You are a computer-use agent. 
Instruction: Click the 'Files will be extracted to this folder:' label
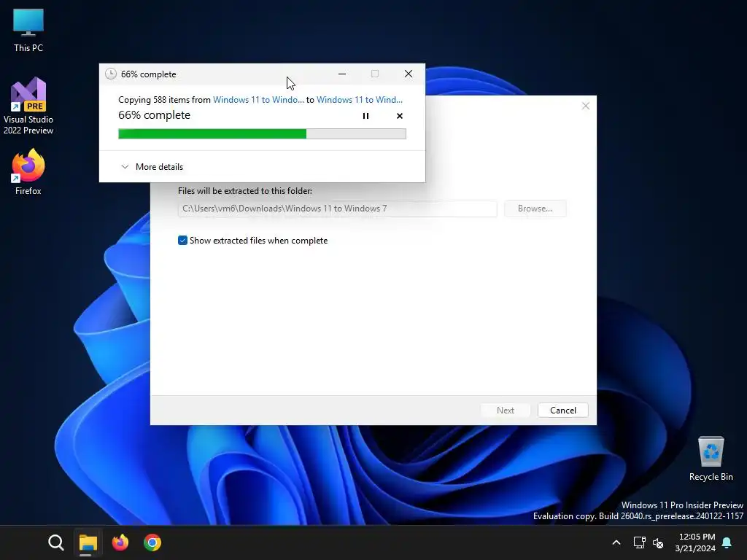point(245,191)
